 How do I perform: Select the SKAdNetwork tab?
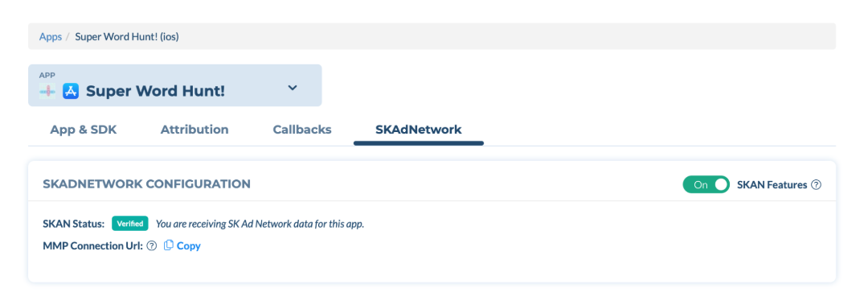tap(419, 130)
